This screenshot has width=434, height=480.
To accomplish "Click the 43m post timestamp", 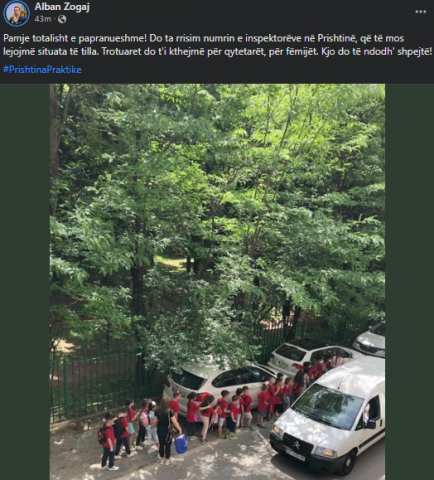I will point(43,19).
